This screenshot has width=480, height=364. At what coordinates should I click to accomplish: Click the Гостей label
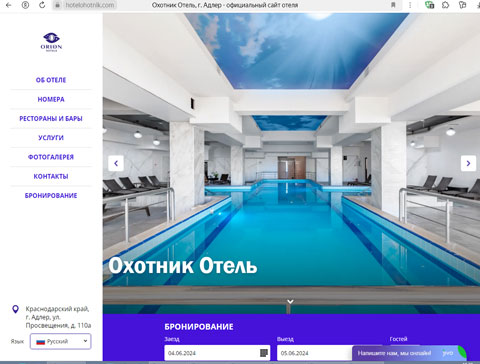pos(398,339)
